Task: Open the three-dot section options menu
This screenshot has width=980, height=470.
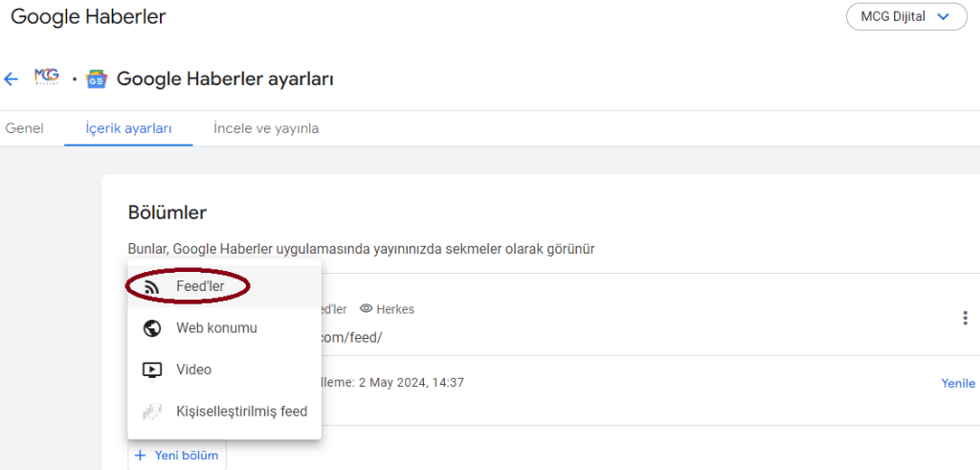Action: pyautogui.click(x=965, y=318)
